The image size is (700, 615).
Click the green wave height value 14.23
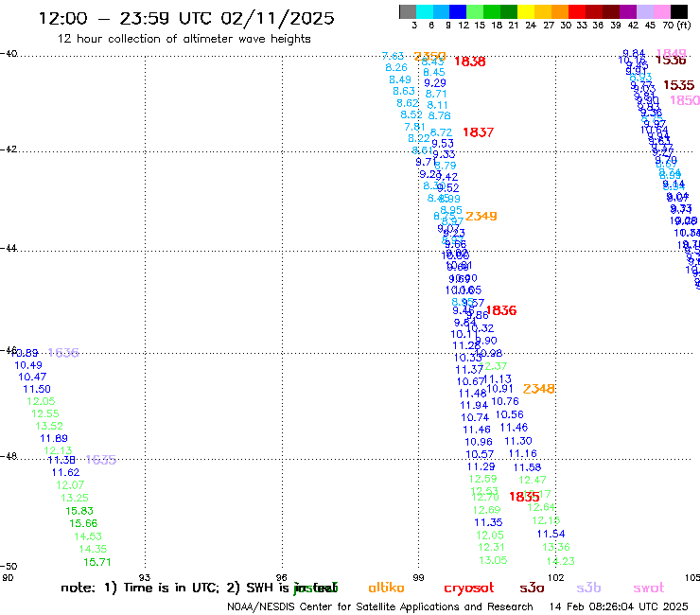click(x=561, y=561)
